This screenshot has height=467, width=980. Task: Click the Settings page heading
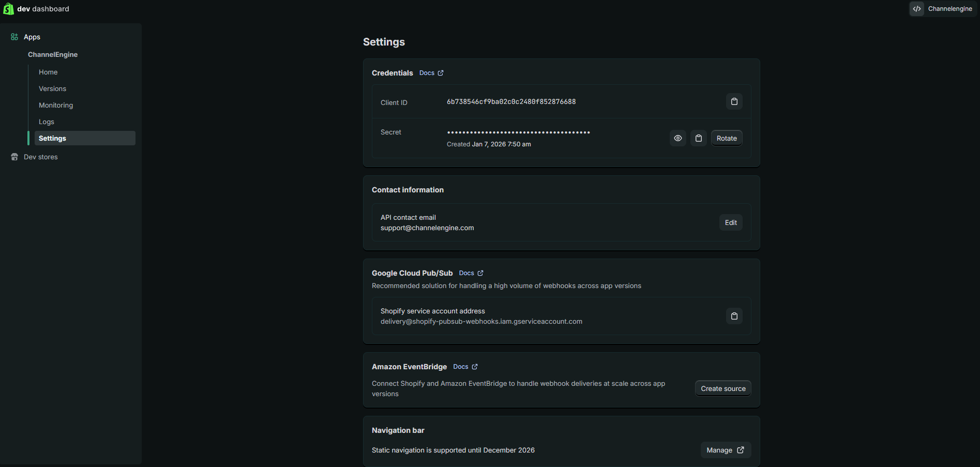[384, 42]
